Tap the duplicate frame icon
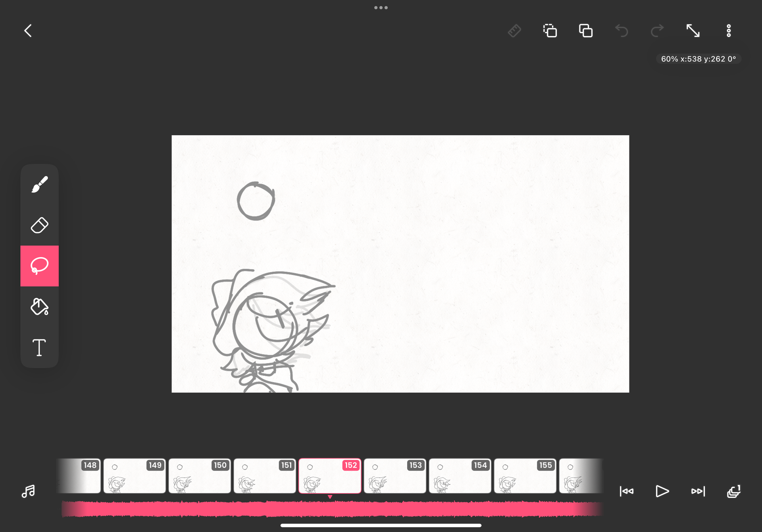 586,31
